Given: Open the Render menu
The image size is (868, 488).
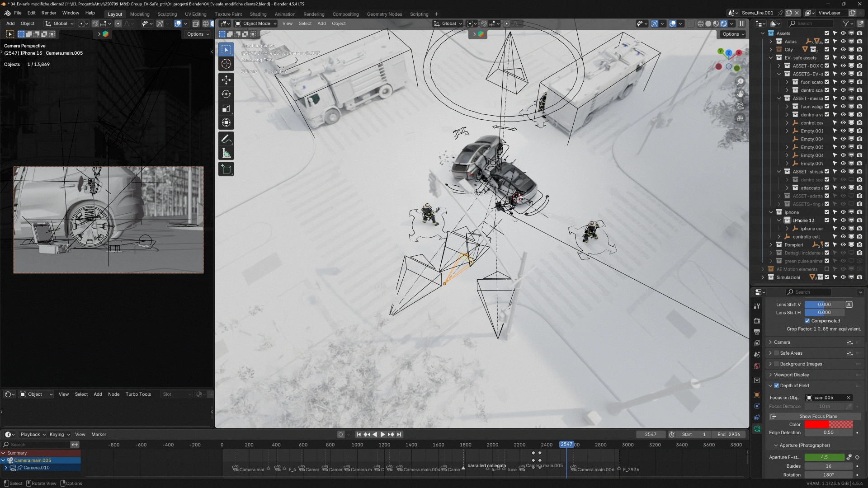Looking at the screenshot, I should tap(49, 13).
